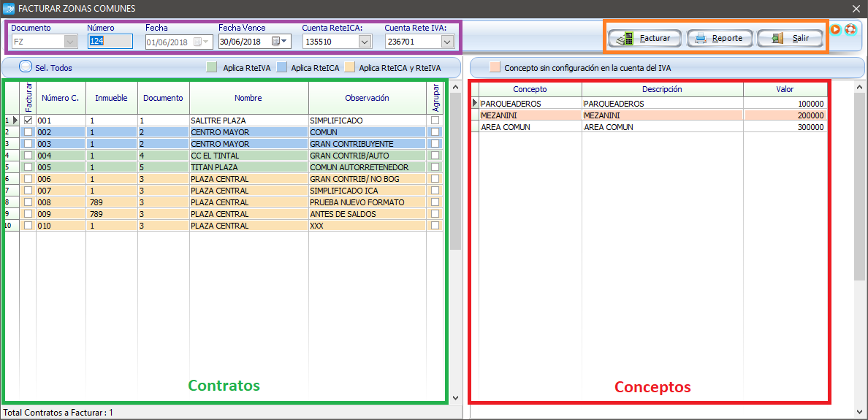Click scroll-up arrow of concepts grid
Screen dimensions: 868x420
(x=860, y=87)
